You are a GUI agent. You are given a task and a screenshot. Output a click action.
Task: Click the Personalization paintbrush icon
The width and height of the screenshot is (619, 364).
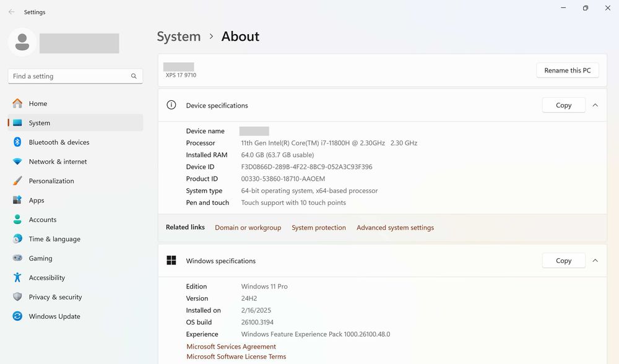pyautogui.click(x=17, y=181)
